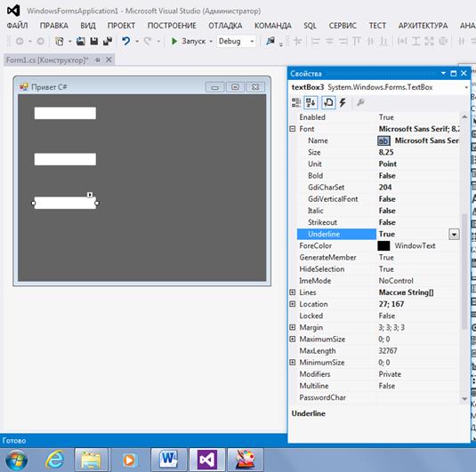
Task: Select the Multiline property row
Action: pos(378,386)
